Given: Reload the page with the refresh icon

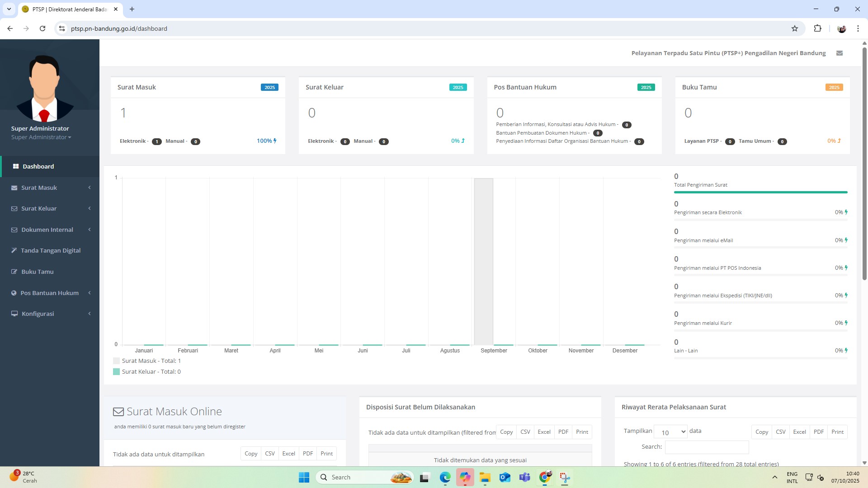Looking at the screenshot, I should (42, 28).
